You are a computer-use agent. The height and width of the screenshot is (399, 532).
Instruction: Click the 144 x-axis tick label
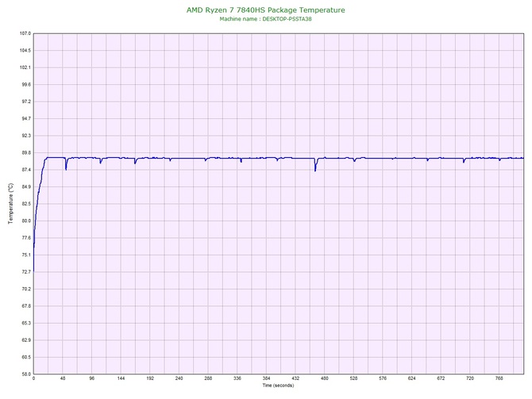(x=121, y=378)
